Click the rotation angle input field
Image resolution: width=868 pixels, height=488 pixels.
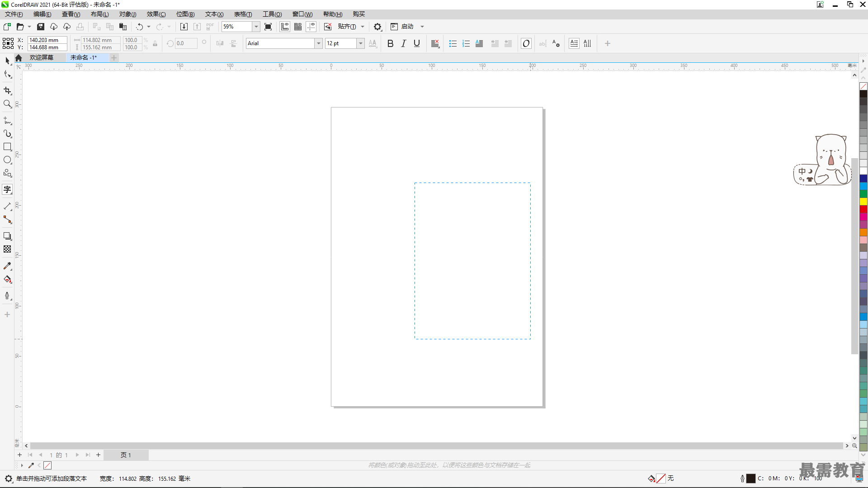186,43
